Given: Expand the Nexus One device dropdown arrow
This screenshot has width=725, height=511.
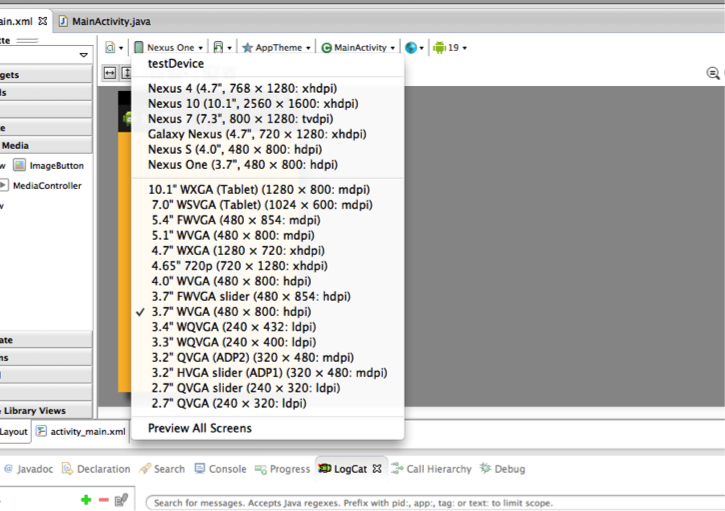Looking at the screenshot, I should (x=201, y=48).
